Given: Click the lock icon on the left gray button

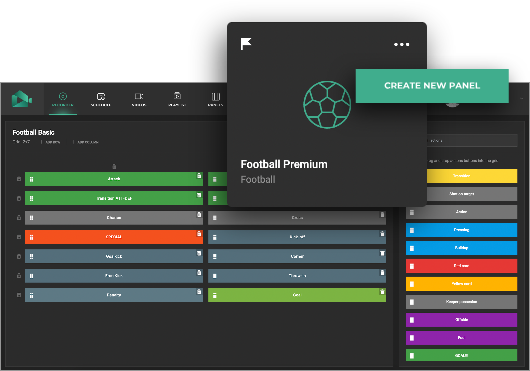Looking at the screenshot, I should click(x=199, y=214).
